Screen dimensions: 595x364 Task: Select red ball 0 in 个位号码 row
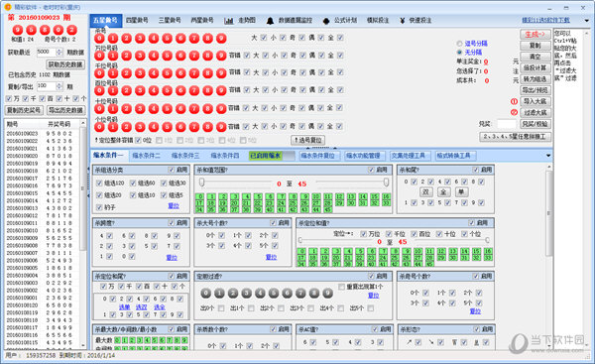(x=99, y=126)
